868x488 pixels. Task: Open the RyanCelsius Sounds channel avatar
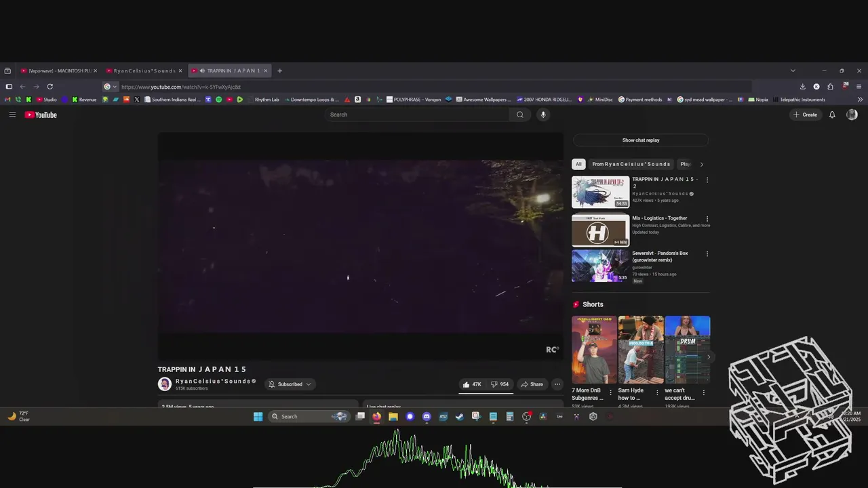[165, 384]
